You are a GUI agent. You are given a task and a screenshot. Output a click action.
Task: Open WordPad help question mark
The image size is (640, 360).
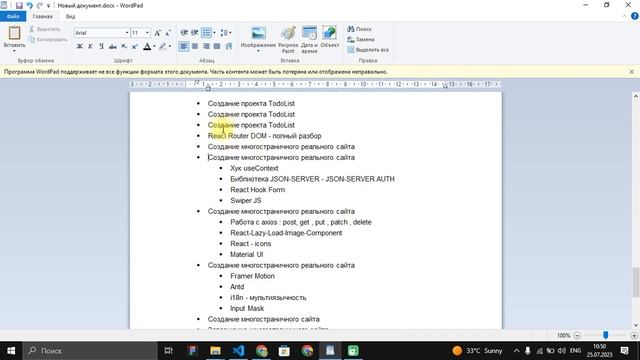pyautogui.click(x=634, y=16)
